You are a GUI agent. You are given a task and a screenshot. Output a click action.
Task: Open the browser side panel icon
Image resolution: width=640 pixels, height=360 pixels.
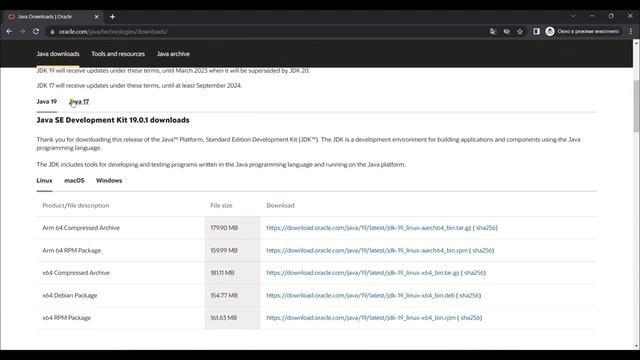tap(536, 31)
